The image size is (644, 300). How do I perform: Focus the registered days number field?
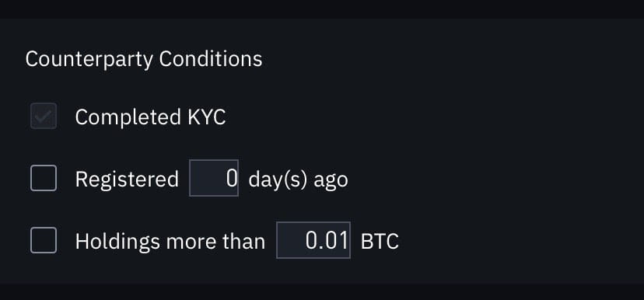214,178
